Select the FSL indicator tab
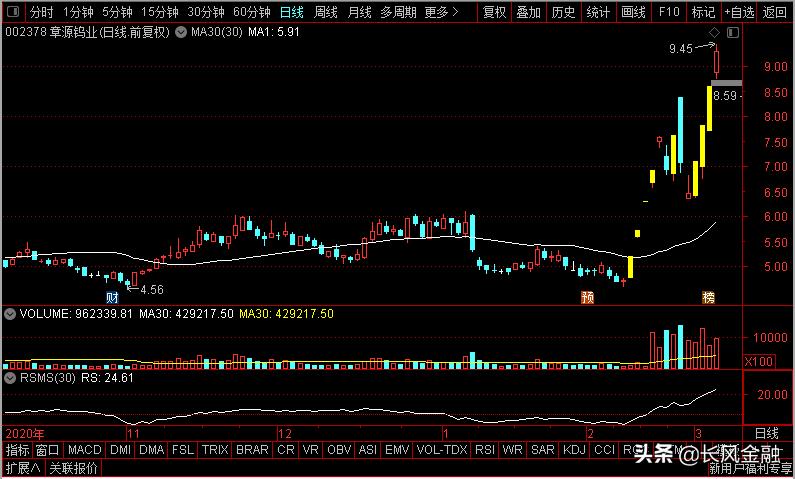This screenshot has width=795, height=479. 183,449
